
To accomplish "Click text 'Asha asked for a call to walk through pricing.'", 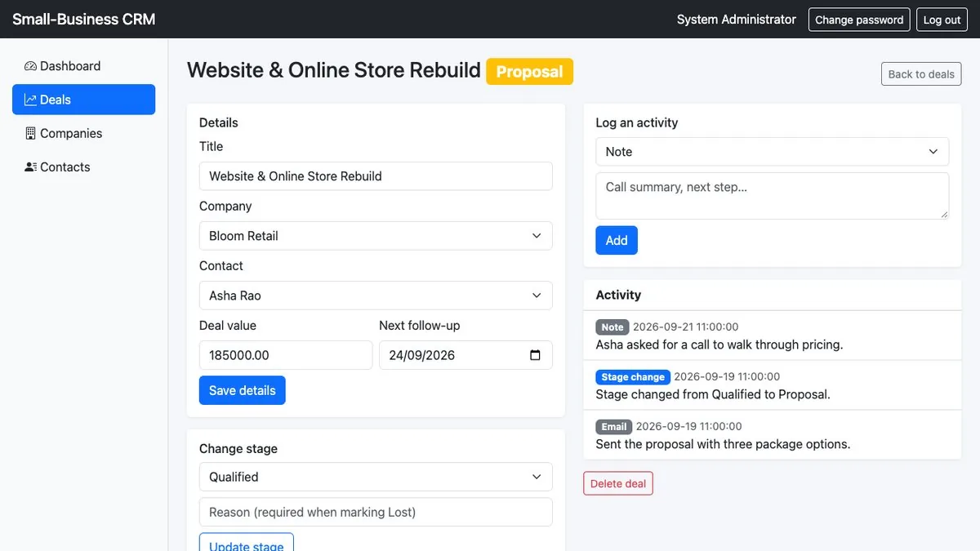I will pos(719,344).
